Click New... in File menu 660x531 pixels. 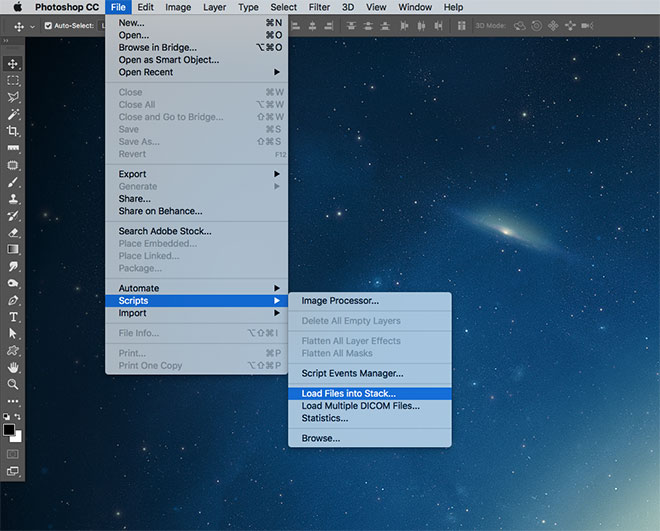[x=197, y=23]
